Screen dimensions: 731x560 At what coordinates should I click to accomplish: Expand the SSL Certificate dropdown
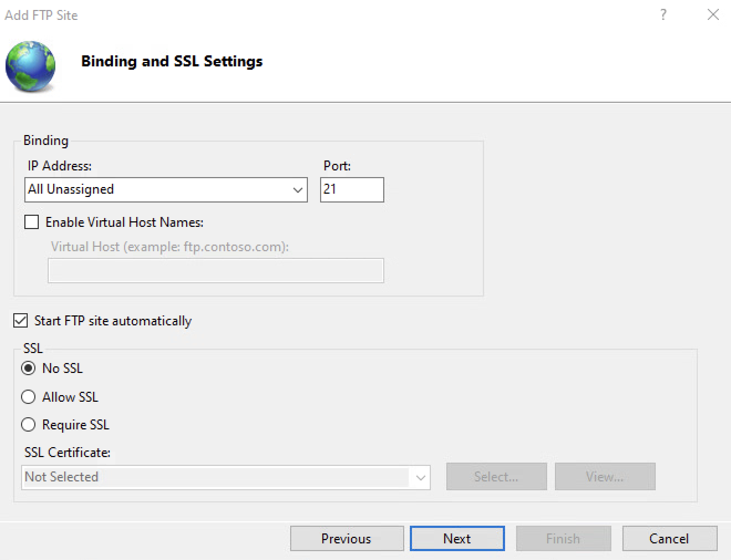[x=421, y=477]
